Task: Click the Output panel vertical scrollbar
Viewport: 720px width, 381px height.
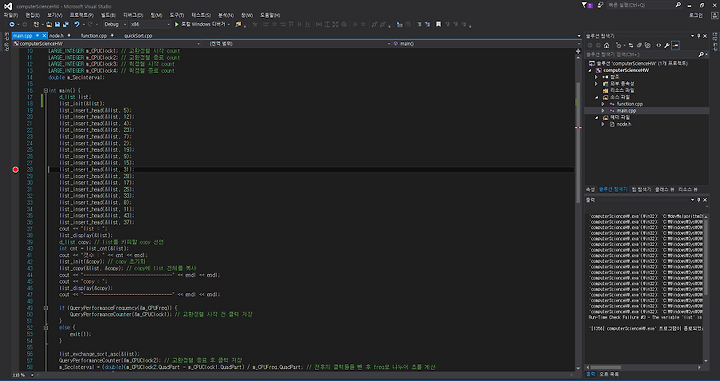Action: click(x=707, y=288)
